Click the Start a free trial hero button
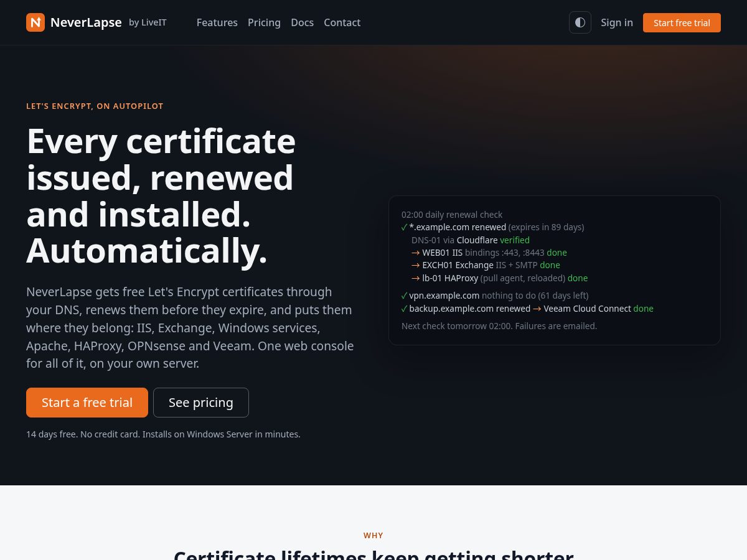The image size is (747, 560). pos(87,403)
